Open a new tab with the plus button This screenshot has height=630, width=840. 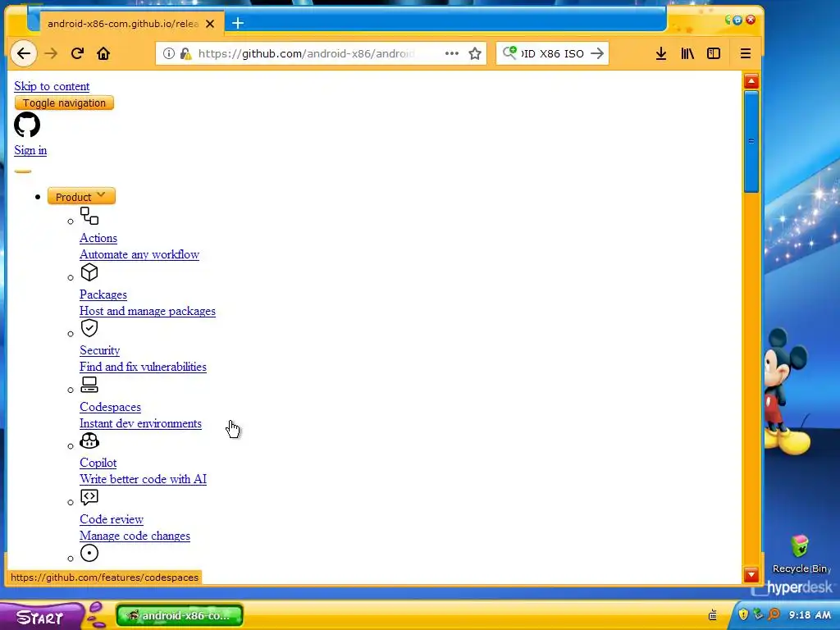pyautogui.click(x=238, y=23)
